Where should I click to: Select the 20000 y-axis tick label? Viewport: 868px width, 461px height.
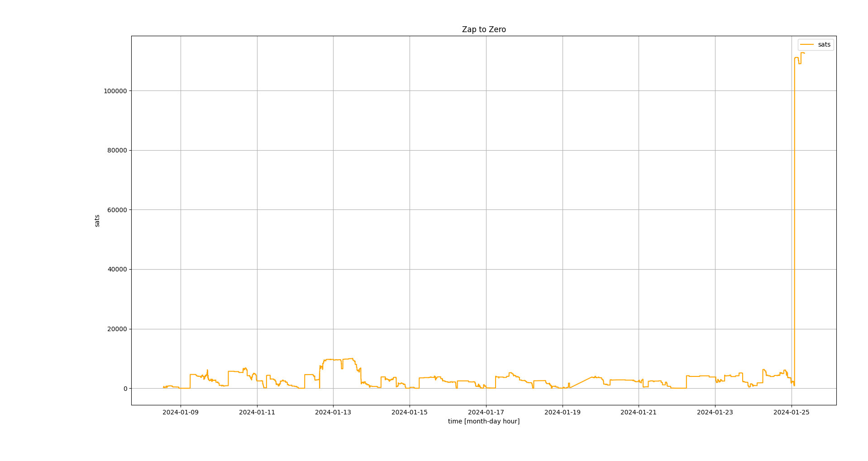[x=117, y=329]
